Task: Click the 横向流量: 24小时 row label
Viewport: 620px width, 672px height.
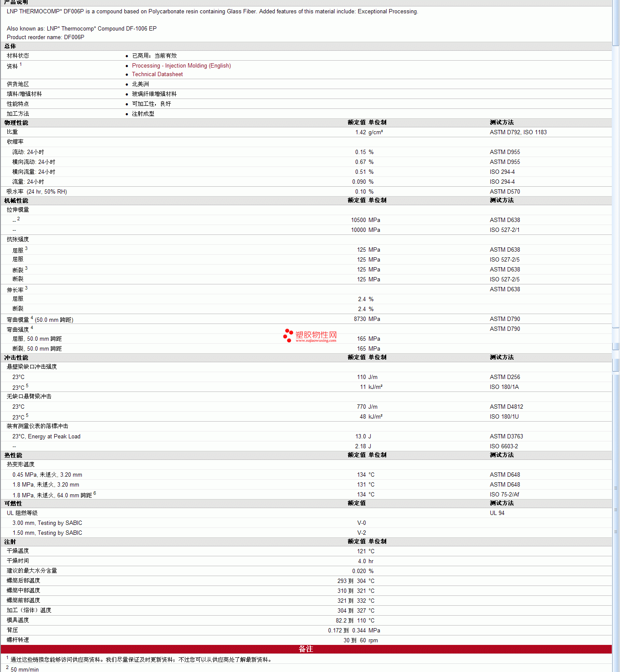Action: 34,172
